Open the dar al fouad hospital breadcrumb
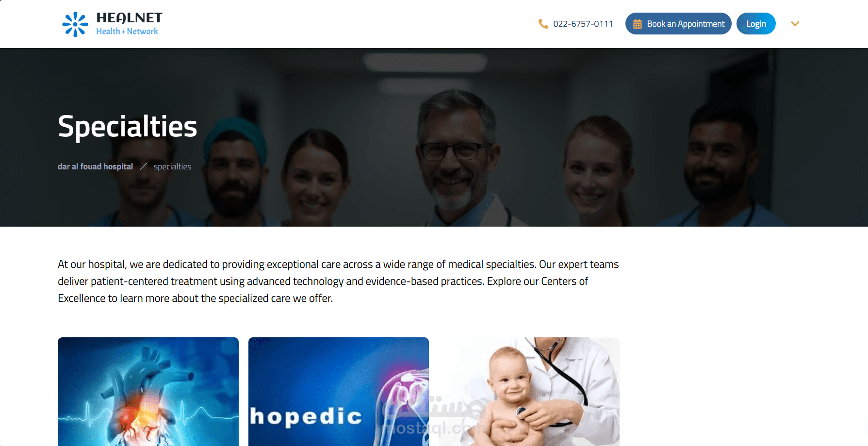 coord(95,166)
